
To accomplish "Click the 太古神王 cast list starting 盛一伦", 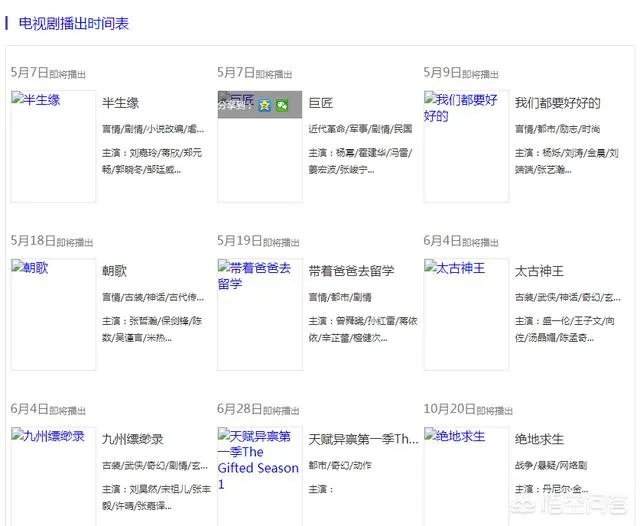I will [565, 329].
